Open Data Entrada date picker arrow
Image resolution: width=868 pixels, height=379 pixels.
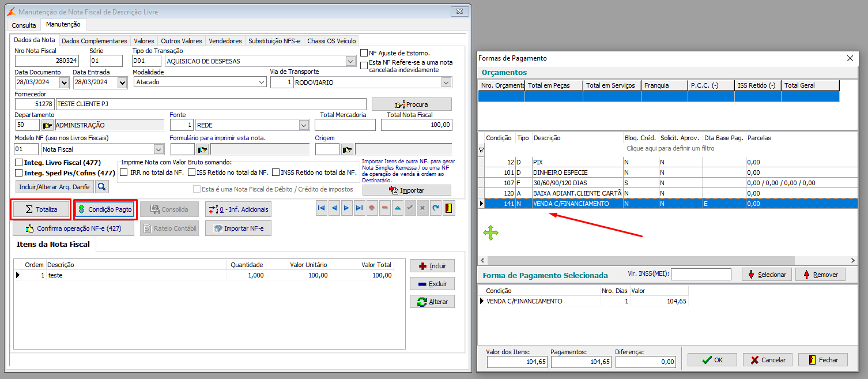[x=122, y=82]
